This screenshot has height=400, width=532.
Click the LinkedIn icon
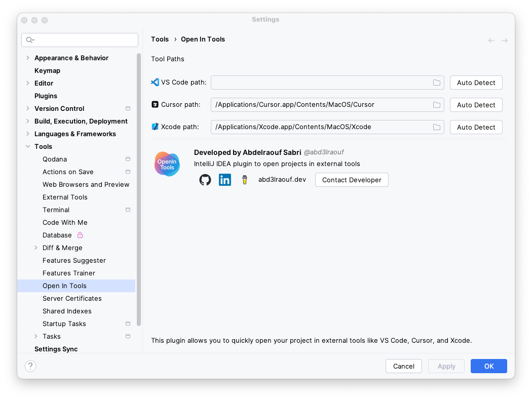coord(224,180)
